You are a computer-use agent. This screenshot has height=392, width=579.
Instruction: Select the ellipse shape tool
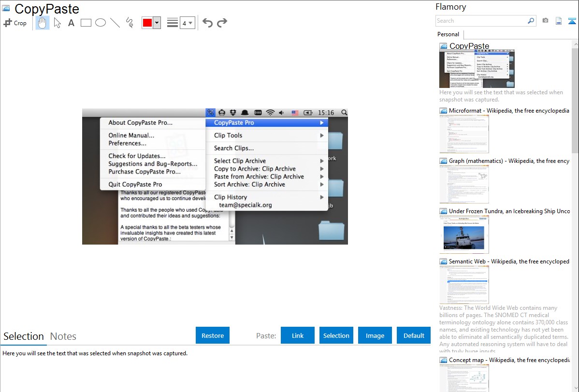coord(101,23)
